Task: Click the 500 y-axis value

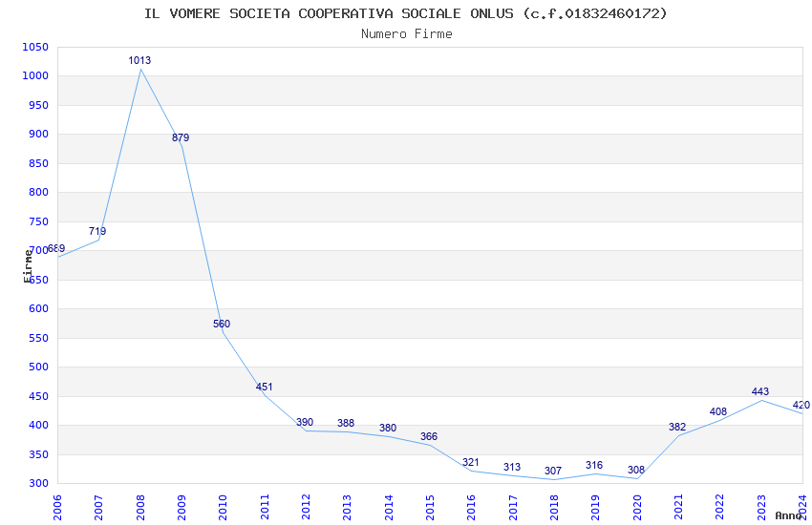Action: (x=39, y=367)
